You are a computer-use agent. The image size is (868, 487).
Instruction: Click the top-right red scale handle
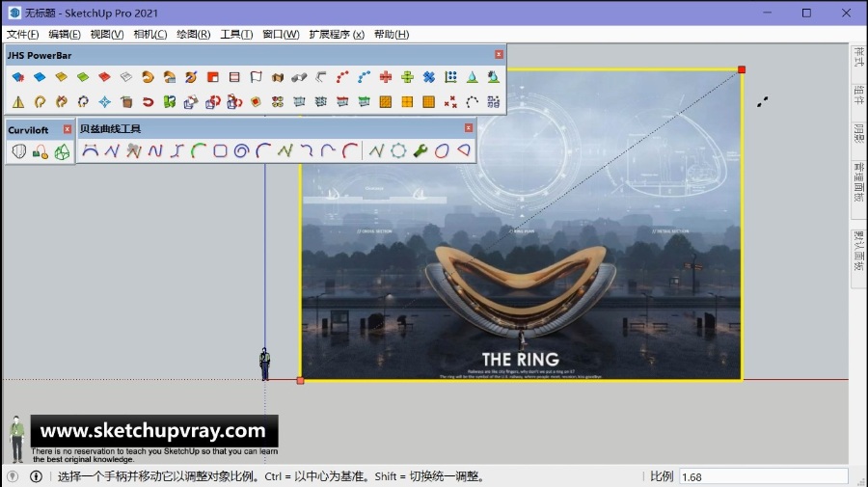pos(742,69)
